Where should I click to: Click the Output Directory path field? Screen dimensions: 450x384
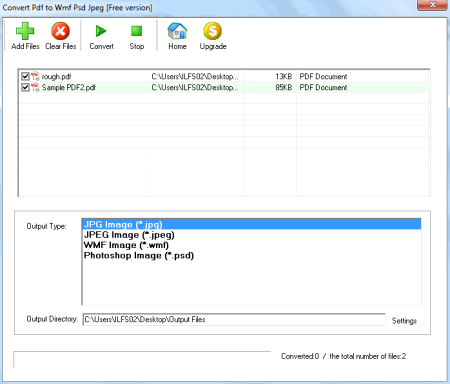(x=234, y=319)
